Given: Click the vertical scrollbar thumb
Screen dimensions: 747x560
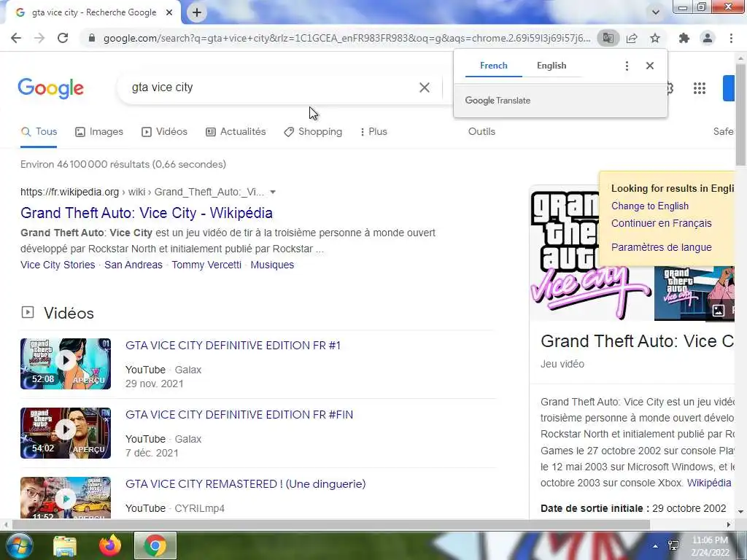Looking at the screenshot, I should (740, 114).
